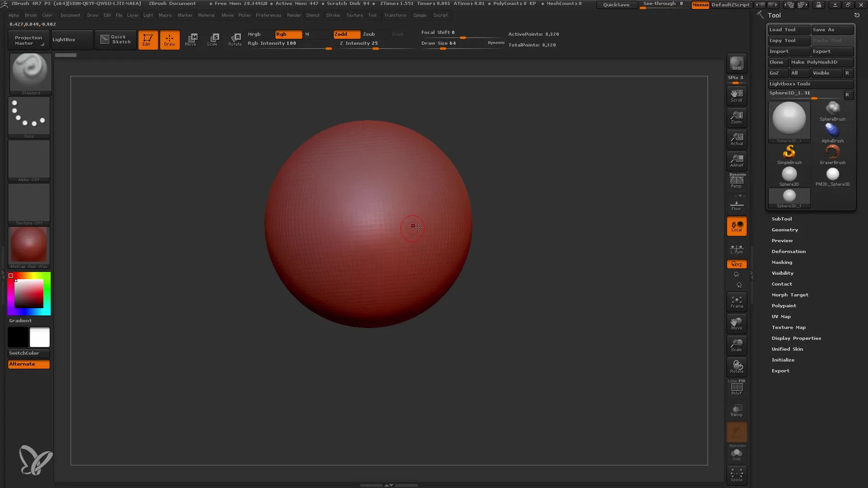Select the PM3D_Sphere3D tool

(832, 176)
